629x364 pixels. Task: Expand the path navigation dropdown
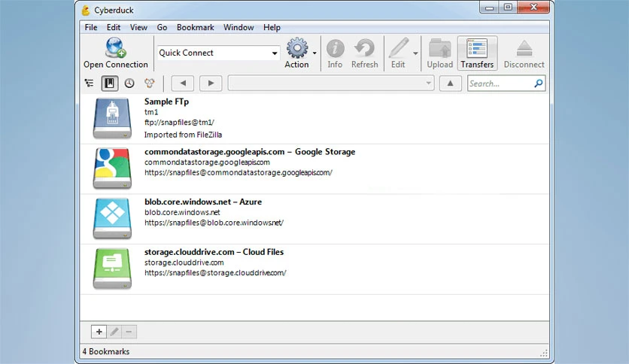click(428, 83)
